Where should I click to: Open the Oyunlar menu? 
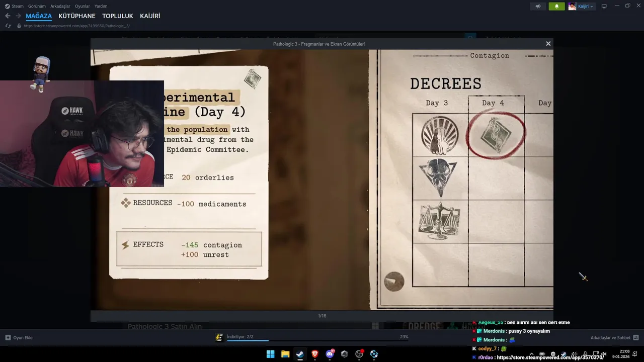[x=83, y=6]
